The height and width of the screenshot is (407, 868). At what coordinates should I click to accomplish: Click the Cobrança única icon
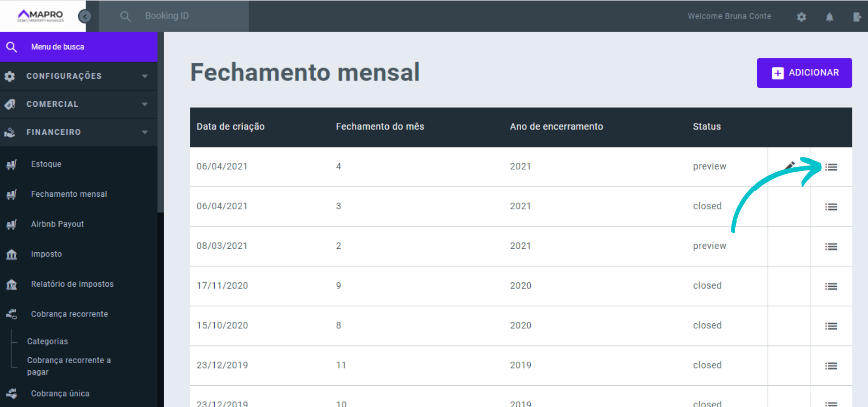[x=11, y=393]
